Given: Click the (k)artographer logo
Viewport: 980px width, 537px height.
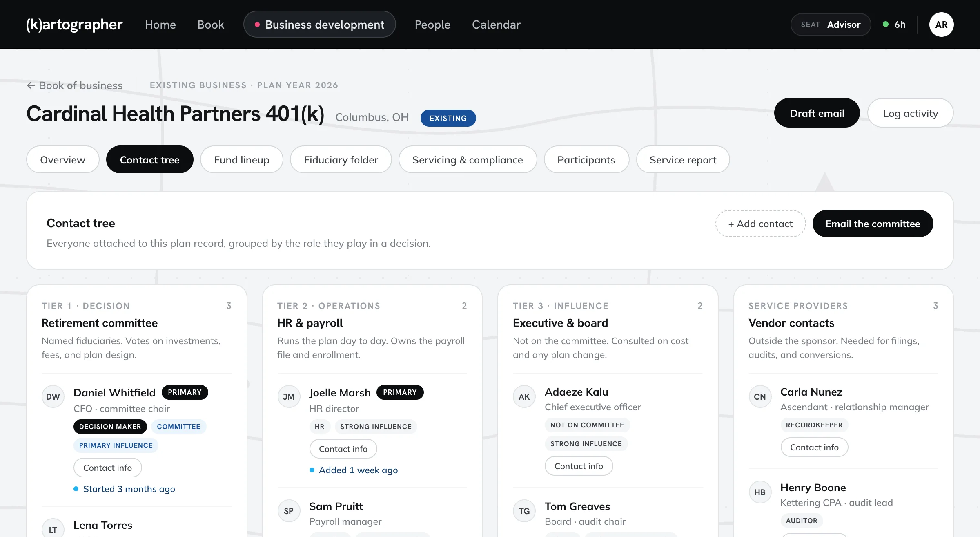Looking at the screenshot, I should pos(74,25).
